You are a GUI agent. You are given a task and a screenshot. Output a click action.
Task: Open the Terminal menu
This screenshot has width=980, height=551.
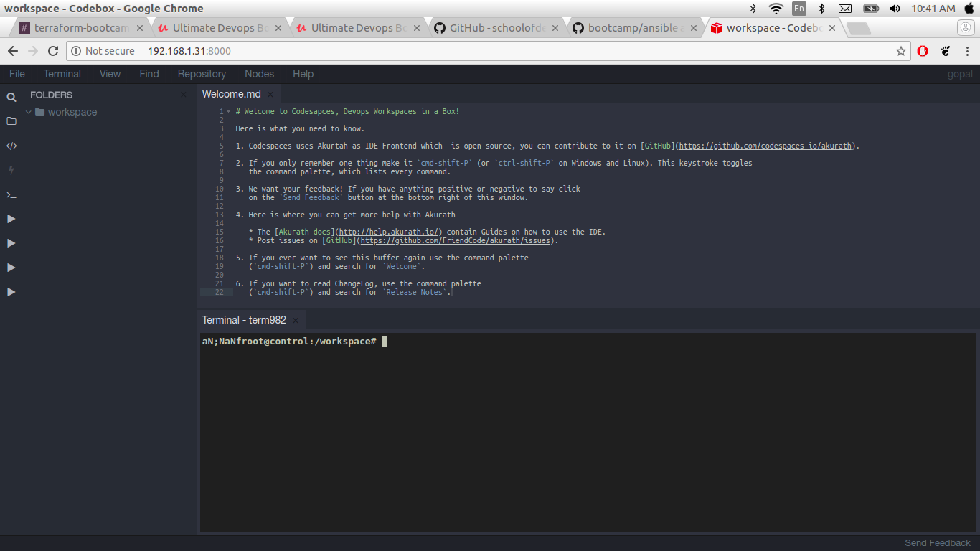point(62,74)
